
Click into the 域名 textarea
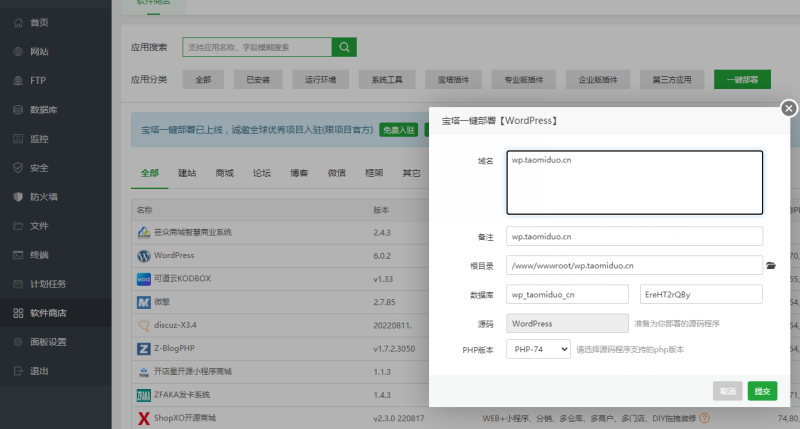tap(635, 183)
